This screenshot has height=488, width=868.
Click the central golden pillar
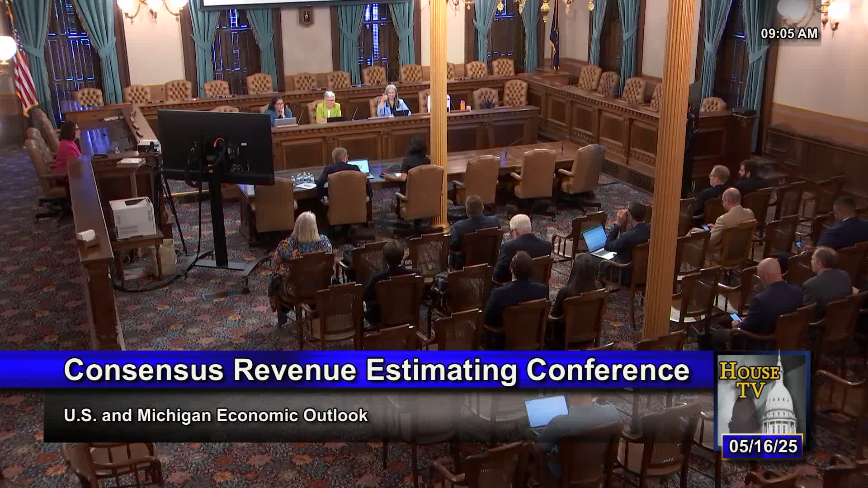[438, 113]
